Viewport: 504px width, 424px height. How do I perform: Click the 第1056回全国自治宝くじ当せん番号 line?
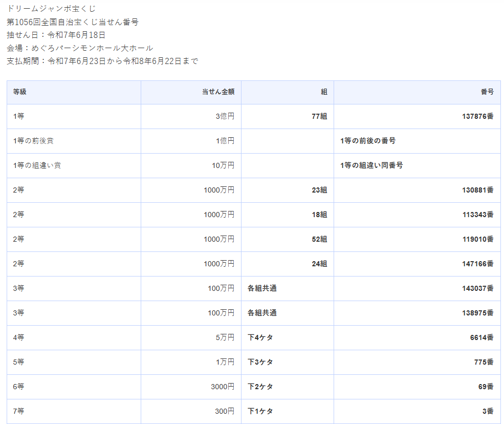click(x=73, y=22)
